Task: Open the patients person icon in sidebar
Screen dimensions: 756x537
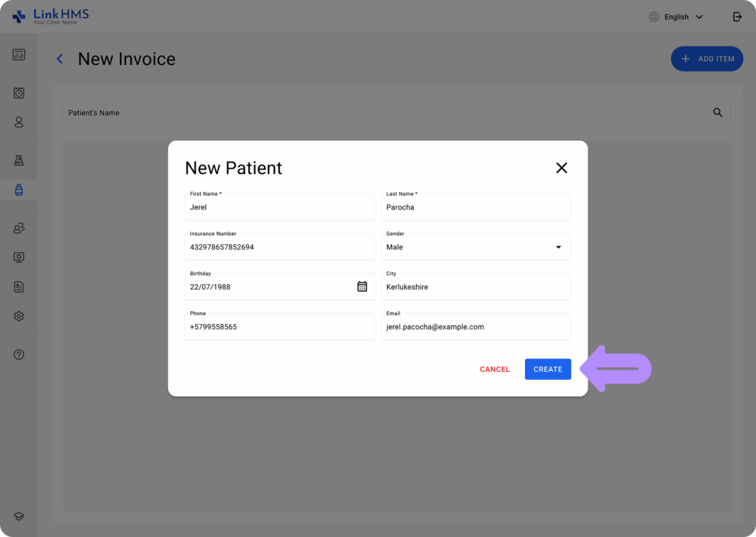Action: pyautogui.click(x=18, y=122)
